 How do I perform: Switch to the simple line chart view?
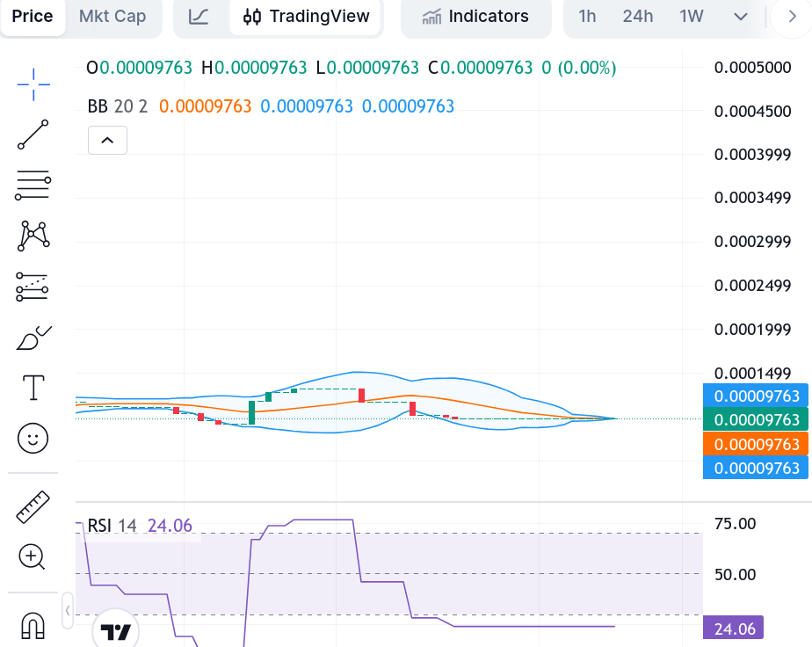[x=199, y=17]
